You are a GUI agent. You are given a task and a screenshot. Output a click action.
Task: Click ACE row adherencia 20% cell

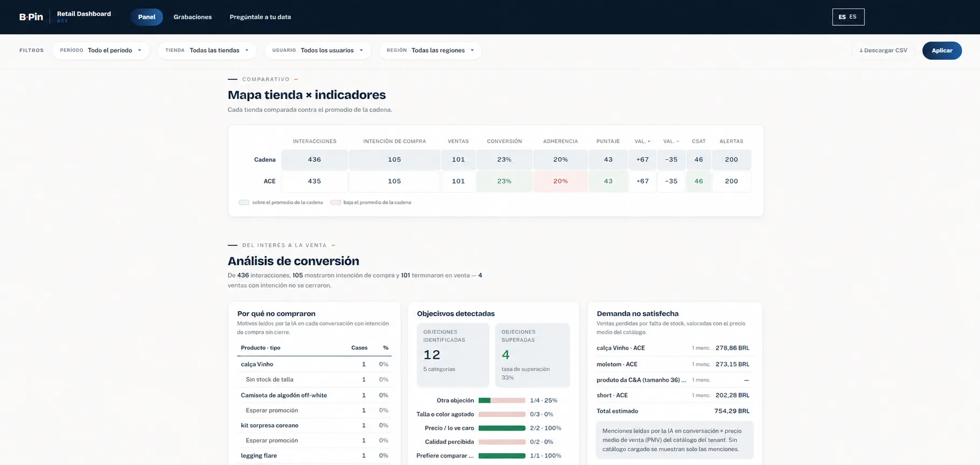click(x=561, y=181)
